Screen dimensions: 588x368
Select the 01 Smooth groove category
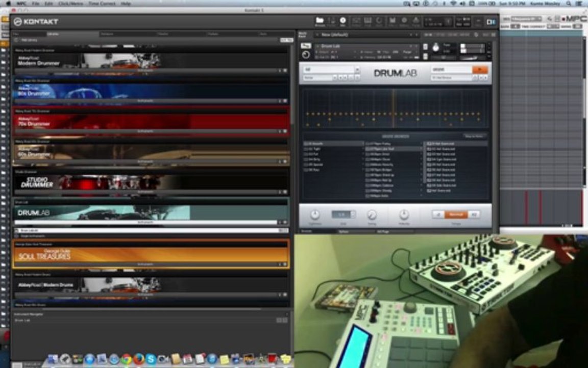tap(333, 144)
